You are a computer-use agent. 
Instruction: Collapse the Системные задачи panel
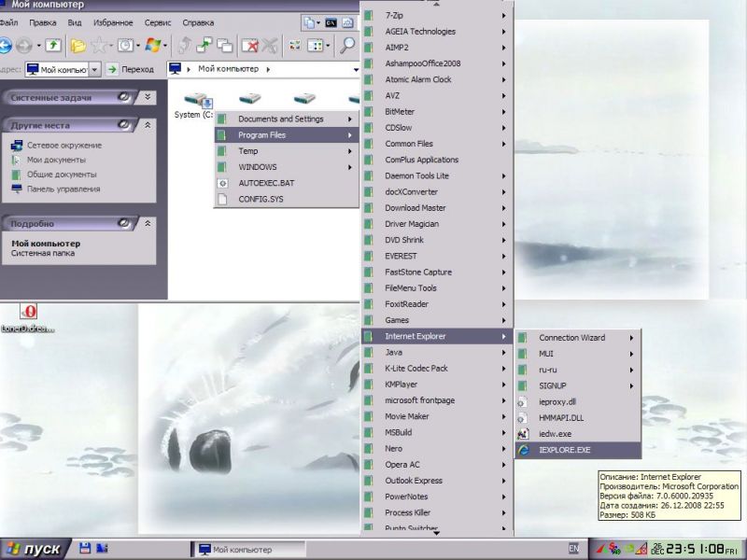147,97
